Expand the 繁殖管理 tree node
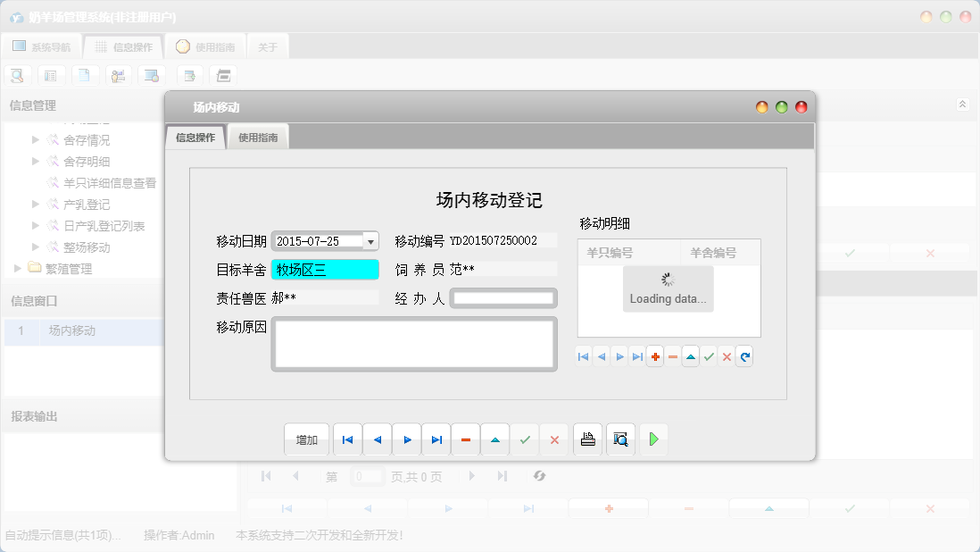980x552 pixels. 16,266
